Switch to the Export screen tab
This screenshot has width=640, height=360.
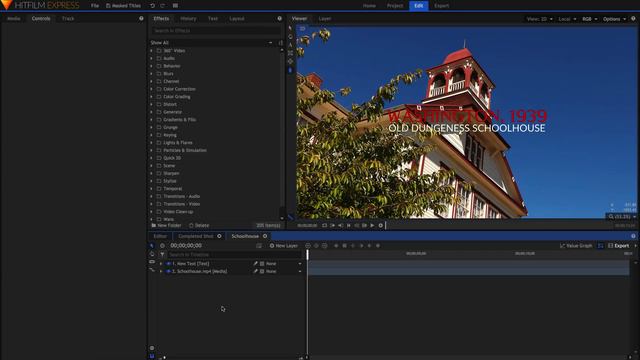click(442, 6)
